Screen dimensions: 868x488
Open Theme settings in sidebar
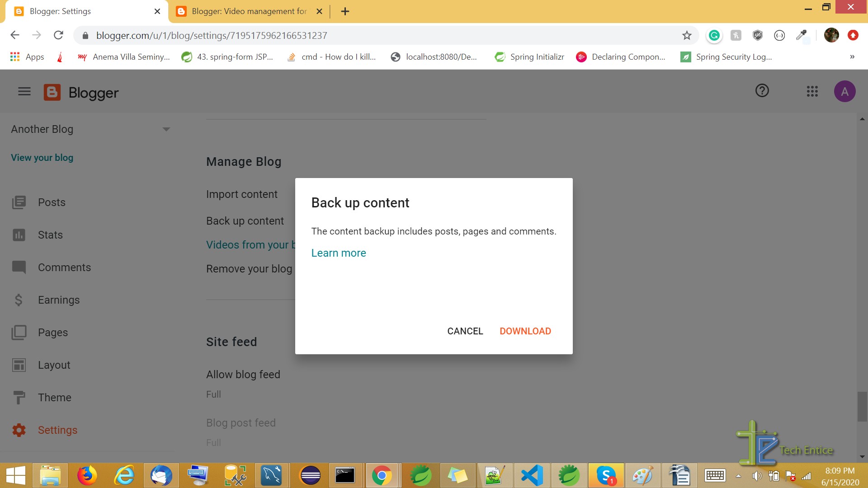[54, 398]
